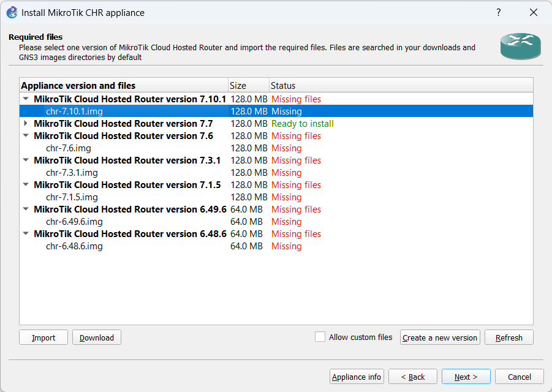Viewport: 552px width, 392px height.
Task: Collapse the version 7.3.1 tree node
Action: coord(26,160)
